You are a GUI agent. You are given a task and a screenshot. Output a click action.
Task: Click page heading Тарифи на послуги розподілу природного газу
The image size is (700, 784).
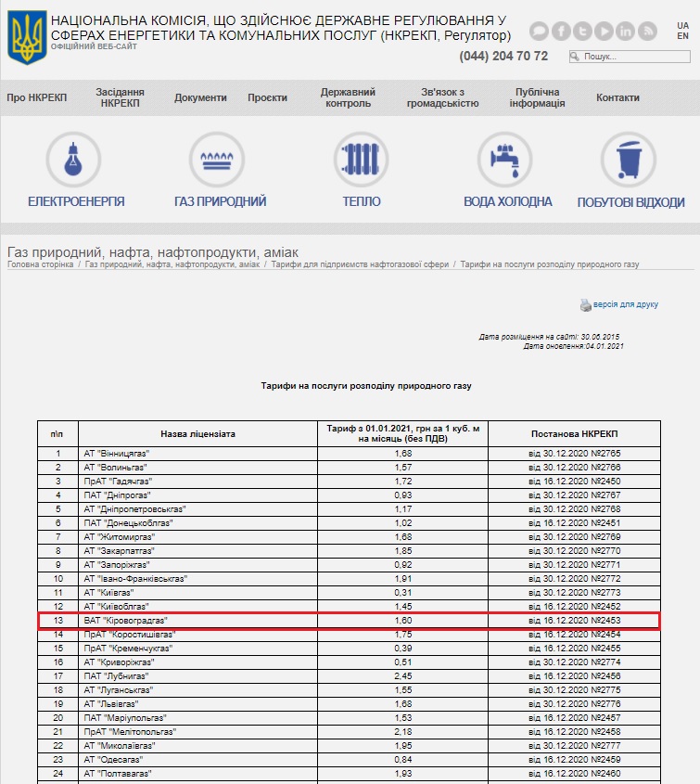click(366, 386)
